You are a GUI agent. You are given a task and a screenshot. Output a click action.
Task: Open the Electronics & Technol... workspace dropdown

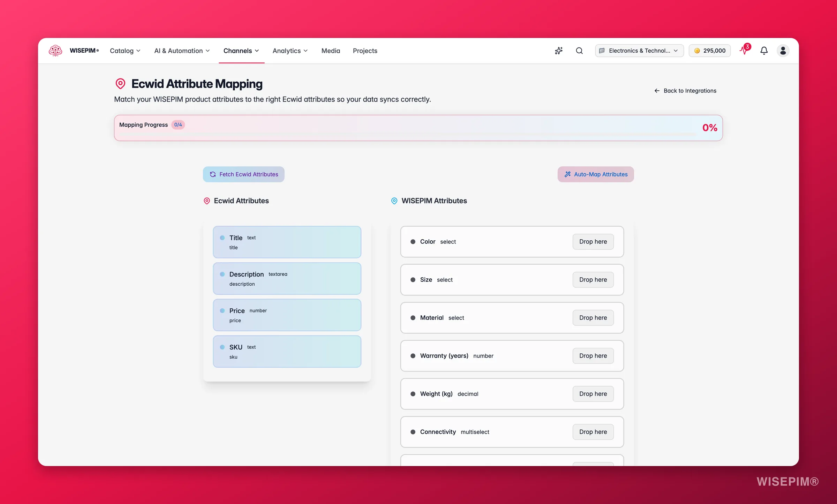tap(639, 51)
